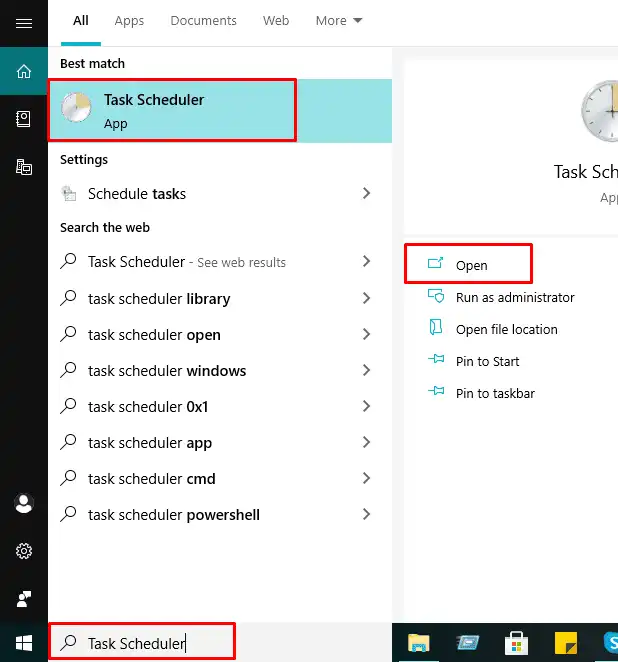Expand the hamburger menu in the sidebar

pyautogui.click(x=24, y=22)
